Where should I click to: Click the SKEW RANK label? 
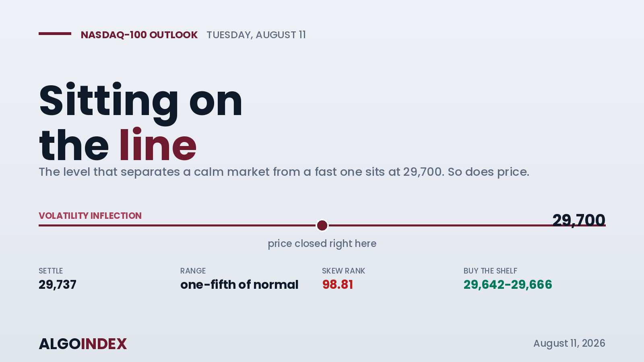(343, 271)
